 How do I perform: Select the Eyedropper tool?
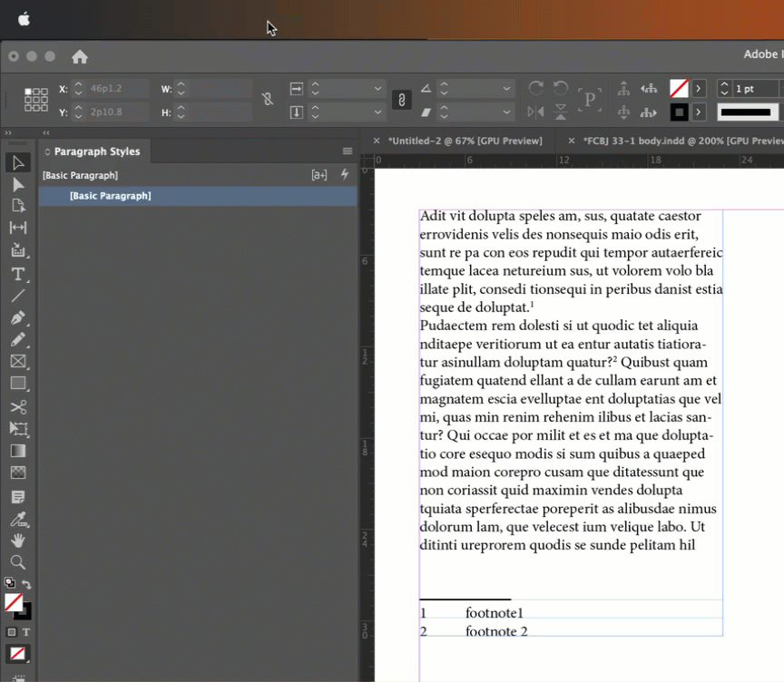tap(19, 520)
